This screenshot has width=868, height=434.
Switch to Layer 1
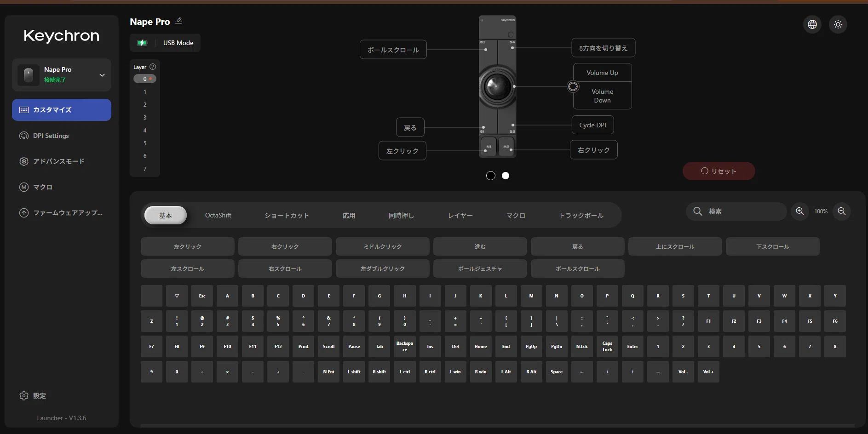pos(145,92)
